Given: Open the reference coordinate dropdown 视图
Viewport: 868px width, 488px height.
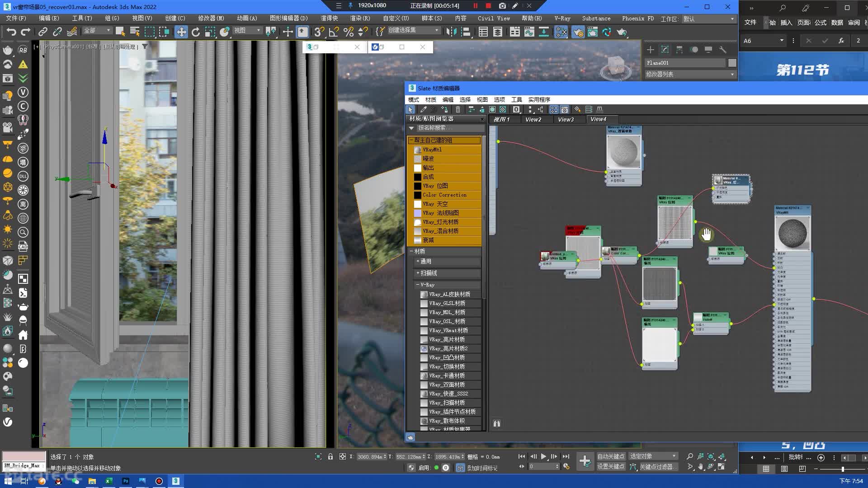Looking at the screenshot, I should click(x=247, y=30).
